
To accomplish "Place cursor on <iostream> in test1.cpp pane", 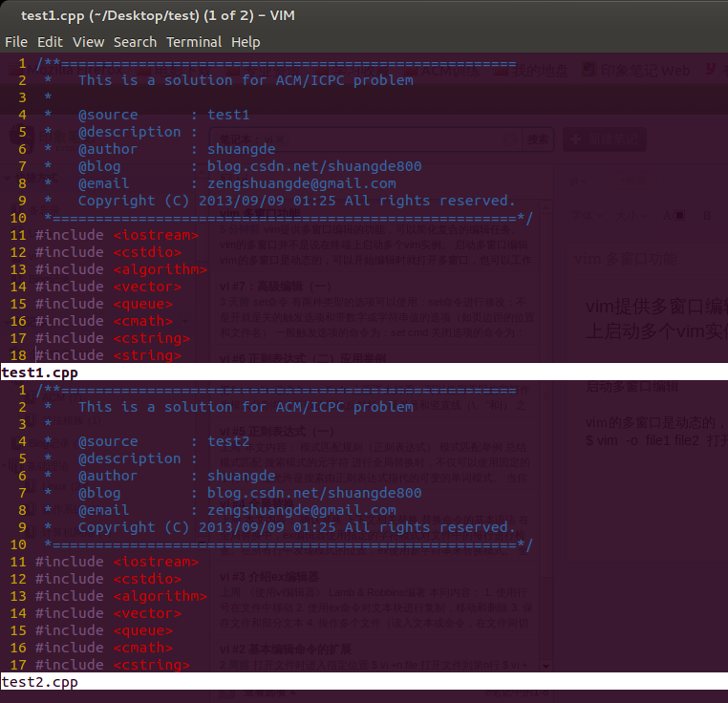I will click(156, 235).
